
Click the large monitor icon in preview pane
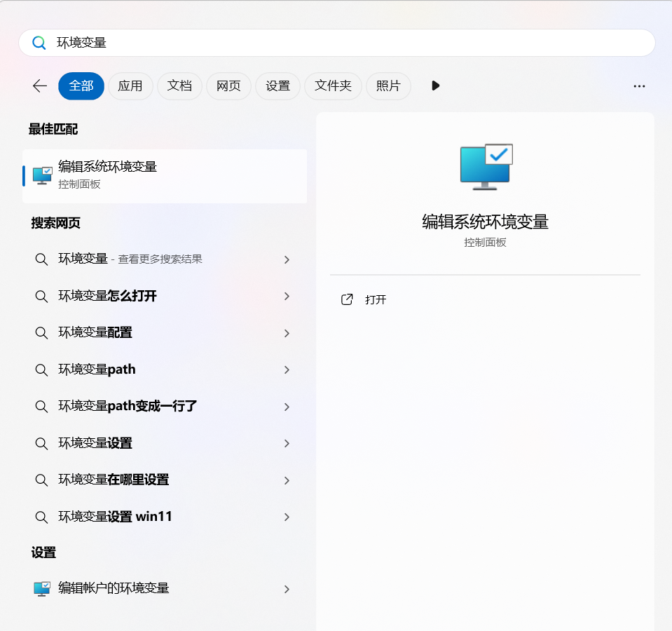[x=486, y=167]
